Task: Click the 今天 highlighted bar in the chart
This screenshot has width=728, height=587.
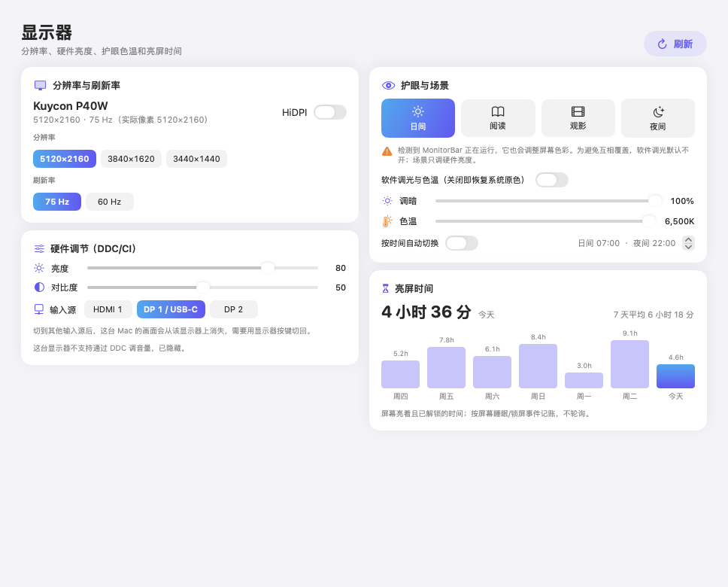Action: tap(675, 376)
